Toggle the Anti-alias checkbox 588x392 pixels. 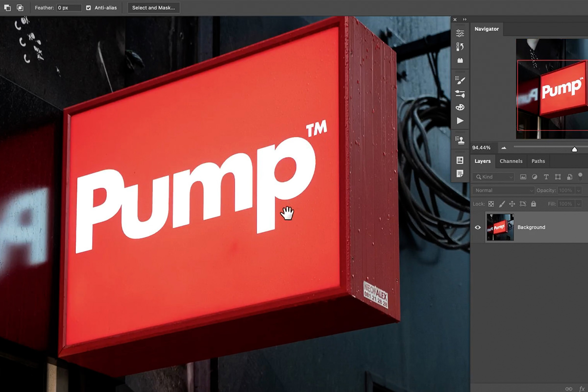click(88, 8)
